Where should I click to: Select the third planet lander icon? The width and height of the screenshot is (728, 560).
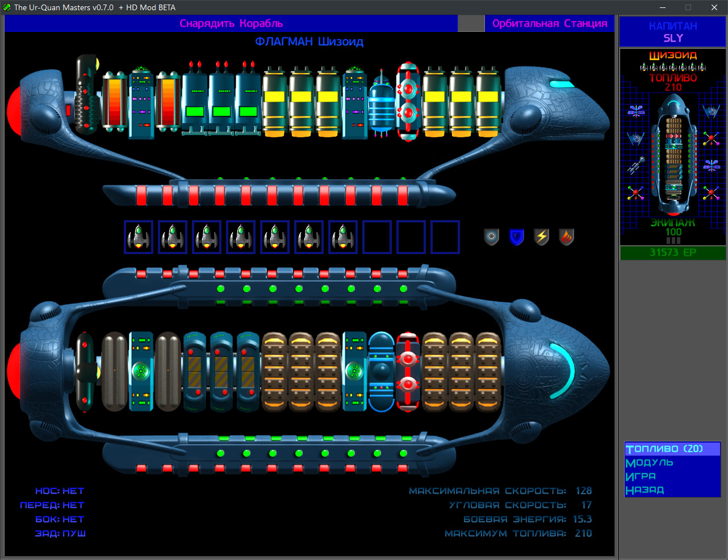(x=207, y=237)
